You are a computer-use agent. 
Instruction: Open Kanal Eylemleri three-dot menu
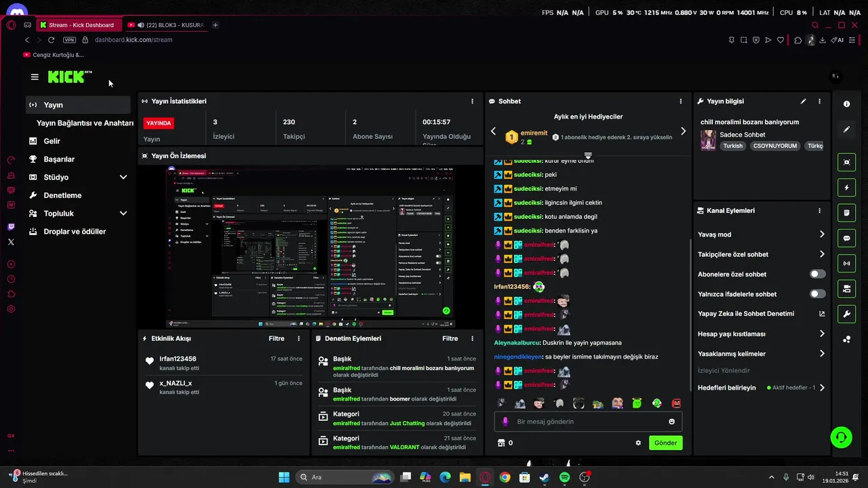pos(819,211)
